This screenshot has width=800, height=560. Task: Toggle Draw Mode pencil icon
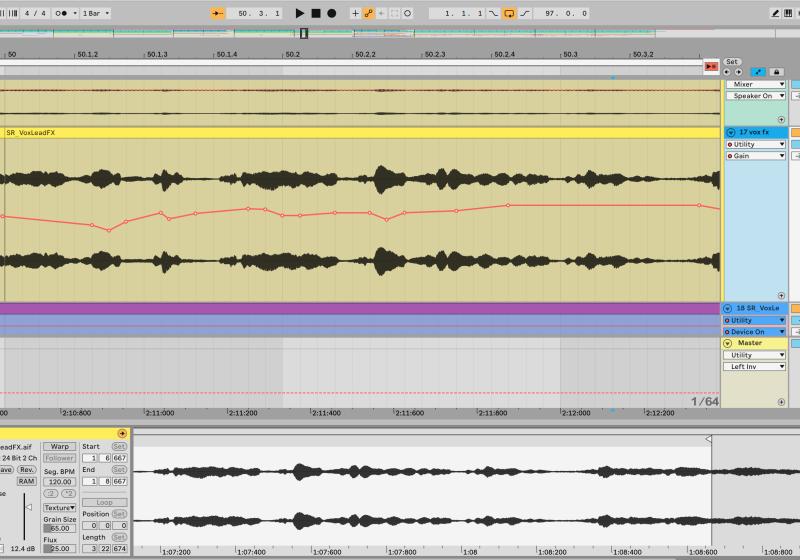[x=775, y=13]
